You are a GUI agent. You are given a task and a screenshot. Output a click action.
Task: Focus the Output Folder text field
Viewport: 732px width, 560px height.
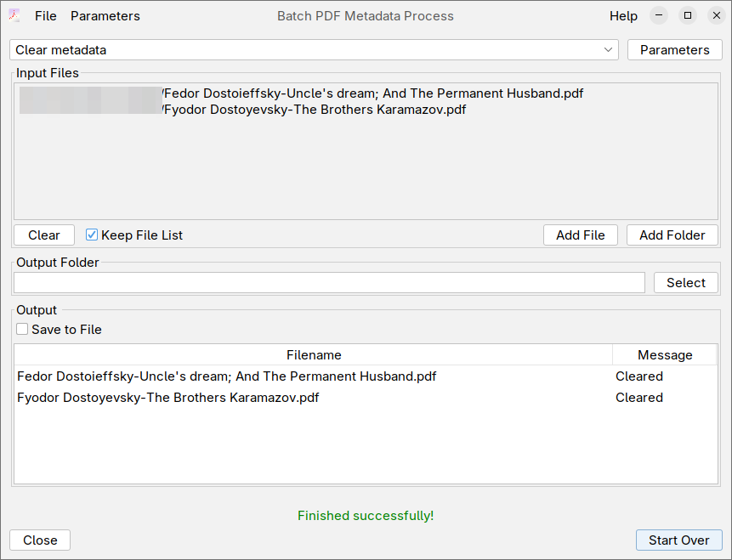tap(329, 283)
